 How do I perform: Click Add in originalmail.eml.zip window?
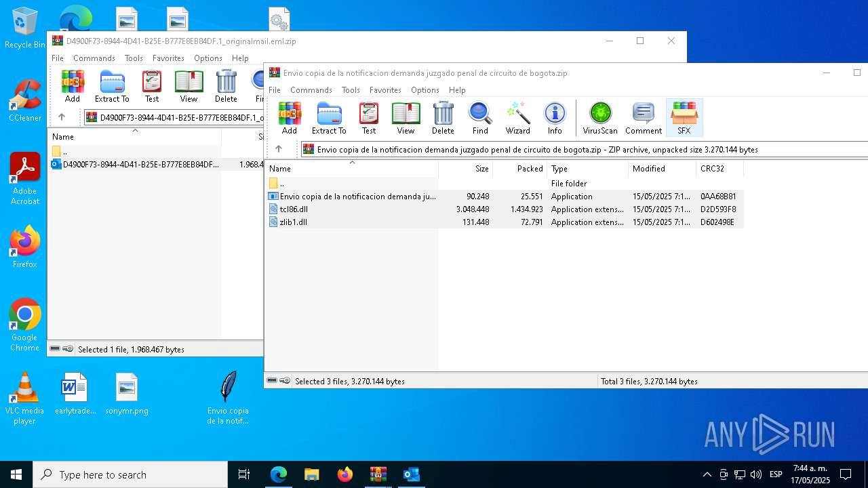(x=73, y=86)
